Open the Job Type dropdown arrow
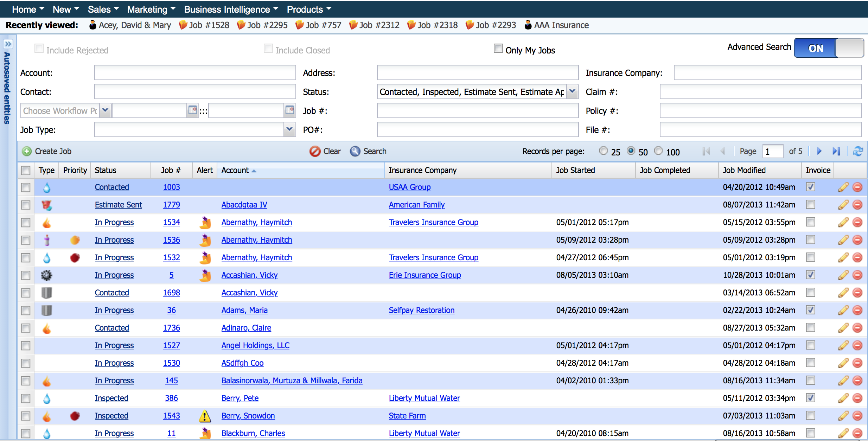Image resolution: width=868 pixels, height=441 pixels. click(289, 129)
